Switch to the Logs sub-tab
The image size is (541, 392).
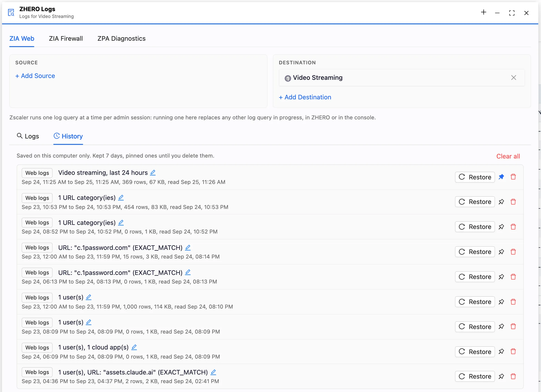tap(28, 136)
